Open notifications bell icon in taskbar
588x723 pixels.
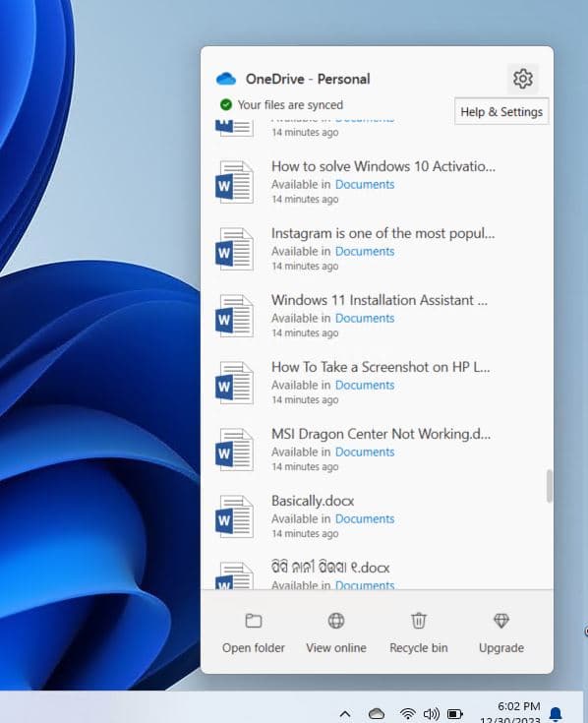click(556, 714)
